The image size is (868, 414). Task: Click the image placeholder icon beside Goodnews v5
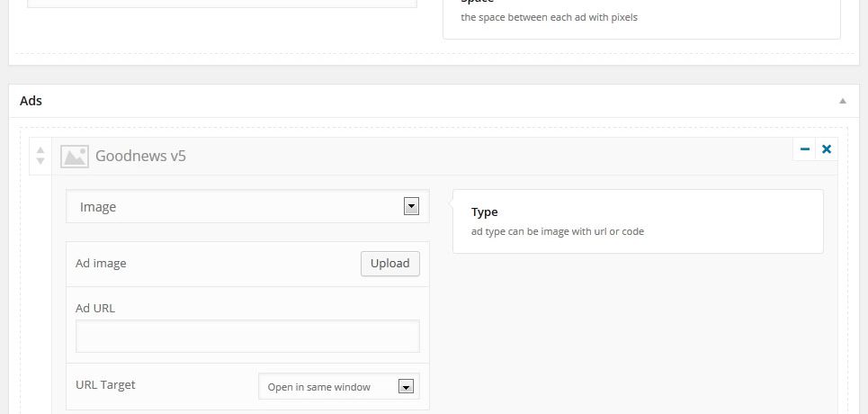point(74,157)
